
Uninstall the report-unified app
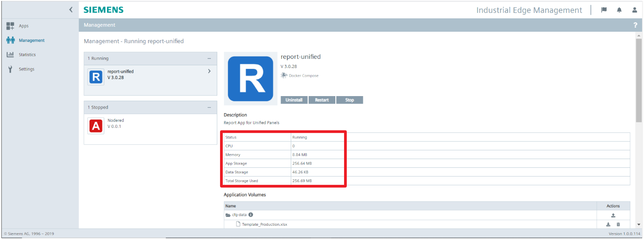(294, 100)
